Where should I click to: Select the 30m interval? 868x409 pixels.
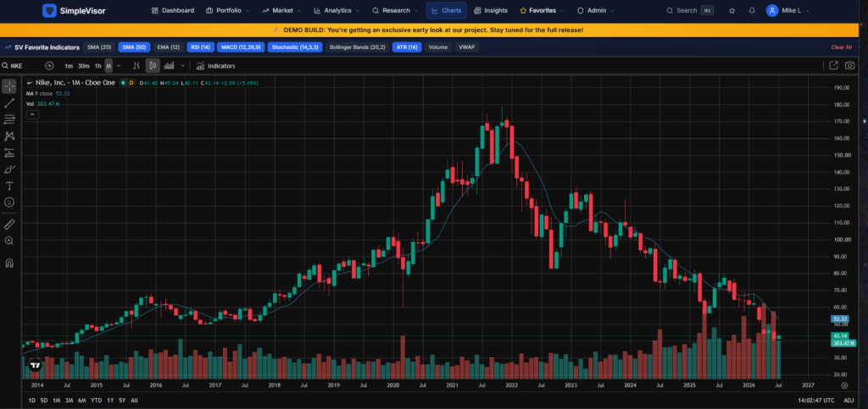84,66
